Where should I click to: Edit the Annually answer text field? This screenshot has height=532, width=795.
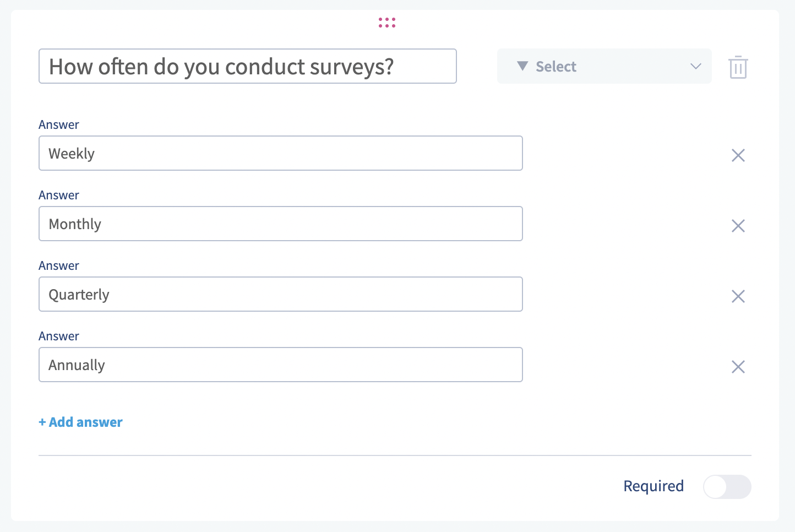pos(280,365)
